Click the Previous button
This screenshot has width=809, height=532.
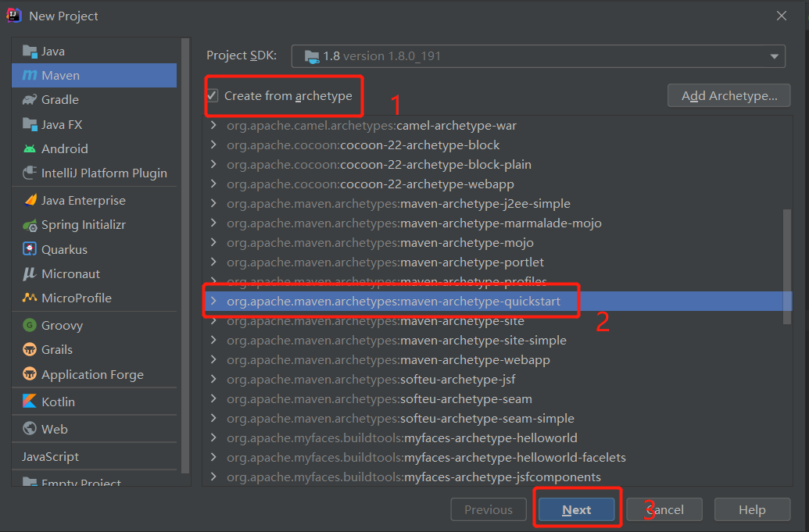pyautogui.click(x=488, y=509)
